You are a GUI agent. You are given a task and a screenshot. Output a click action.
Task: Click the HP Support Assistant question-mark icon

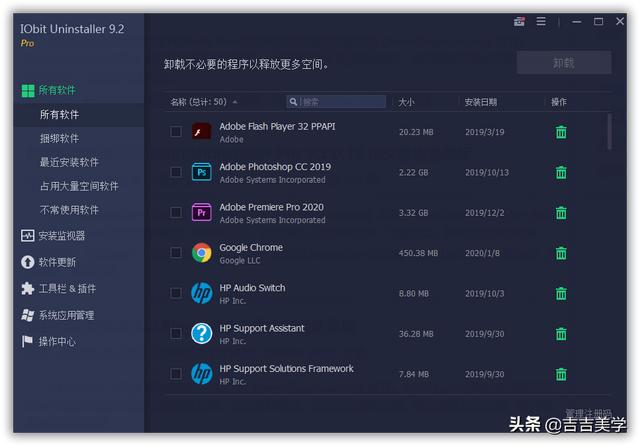pos(202,334)
